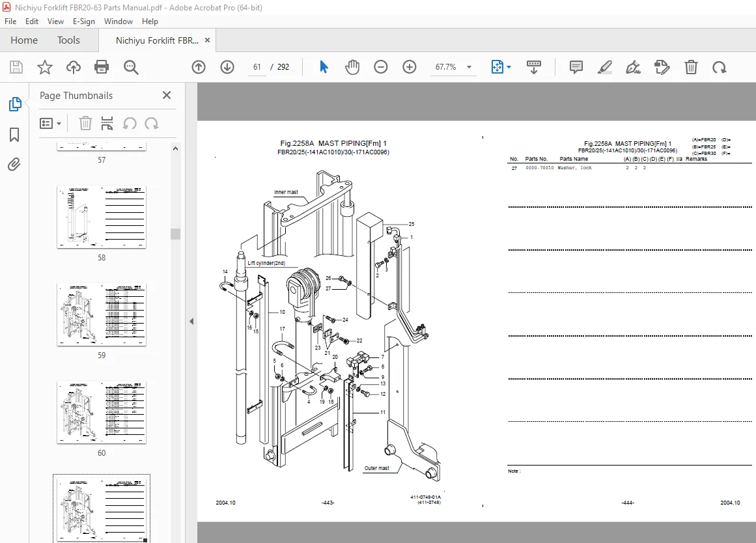Open the View menu

point(55,21)
